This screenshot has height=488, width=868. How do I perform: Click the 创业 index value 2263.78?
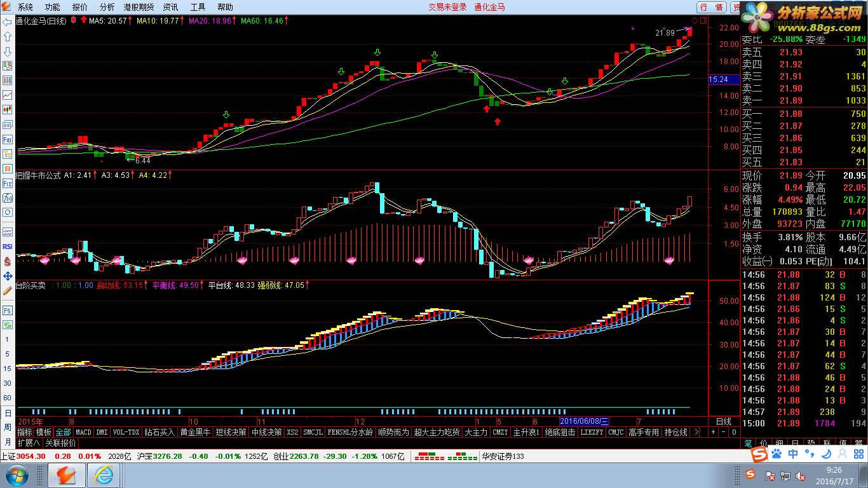pos(304,456)
